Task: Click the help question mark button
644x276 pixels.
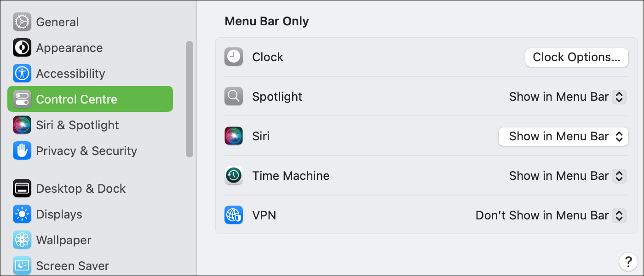Action: coord(628,262)
